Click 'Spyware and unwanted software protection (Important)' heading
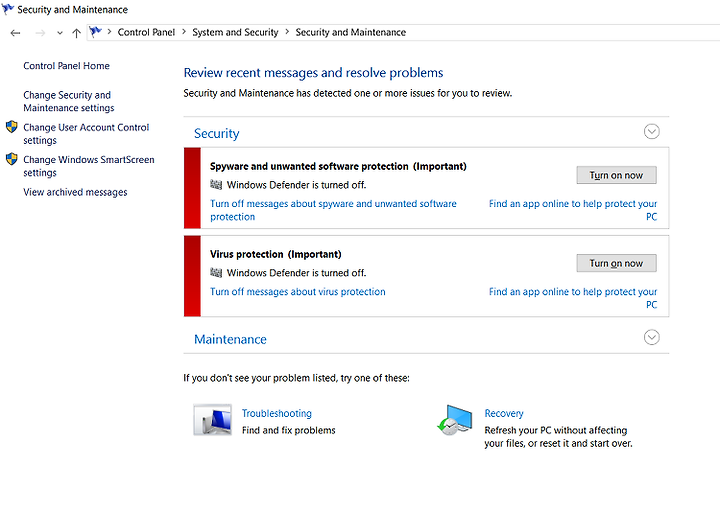Viewport: 720px width, 510px height. 338,166
